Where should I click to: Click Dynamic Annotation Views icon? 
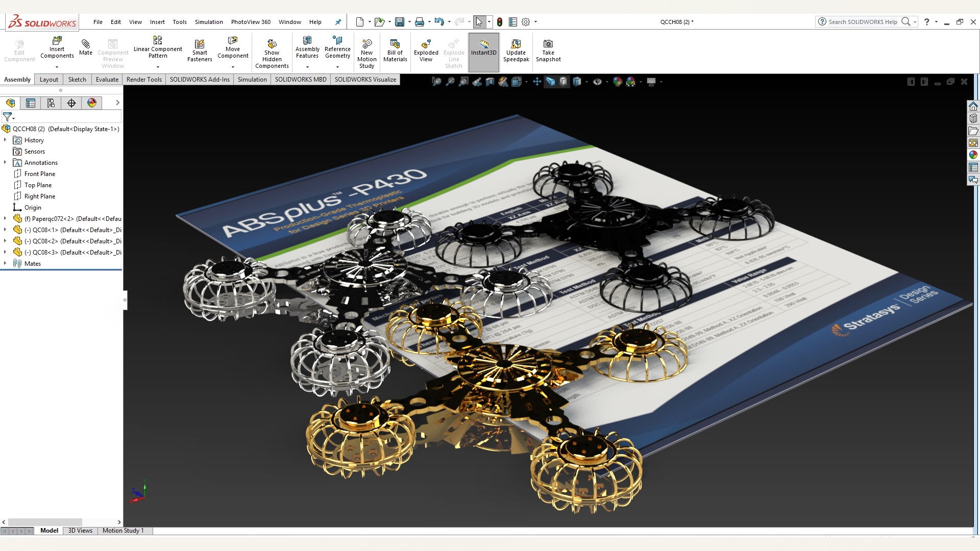pyautogui.click(x=503, y=82)
